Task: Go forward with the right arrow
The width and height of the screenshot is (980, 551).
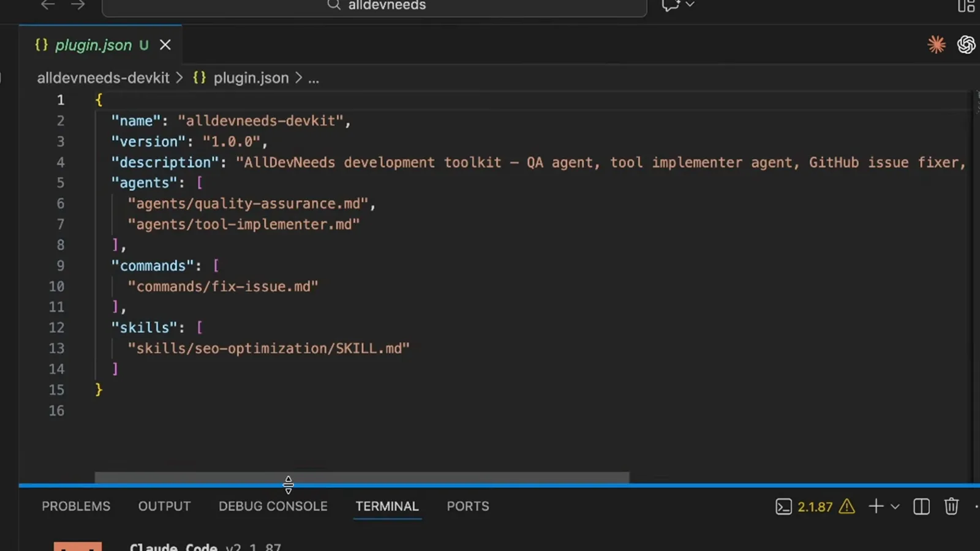Action: (78, 5)
